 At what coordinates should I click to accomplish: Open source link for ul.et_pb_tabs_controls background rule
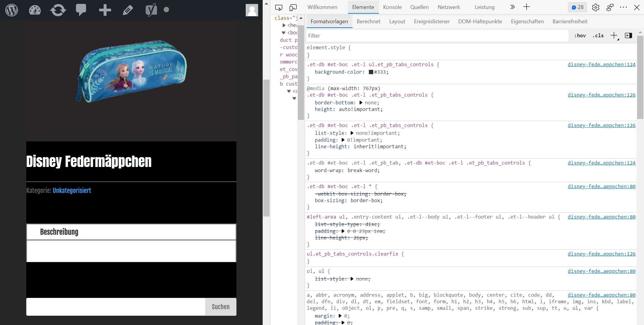click(x=601, y=64)
